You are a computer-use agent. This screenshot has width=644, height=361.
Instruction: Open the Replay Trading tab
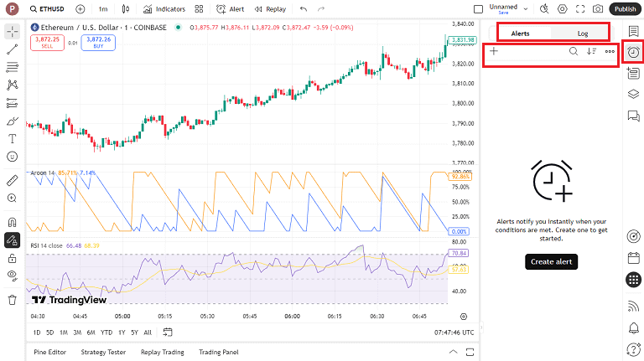[x=162, y=352]
